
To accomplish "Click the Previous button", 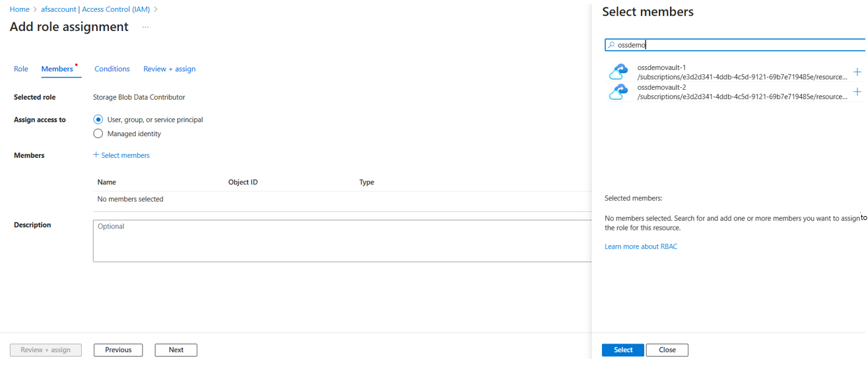I will 118,350.
